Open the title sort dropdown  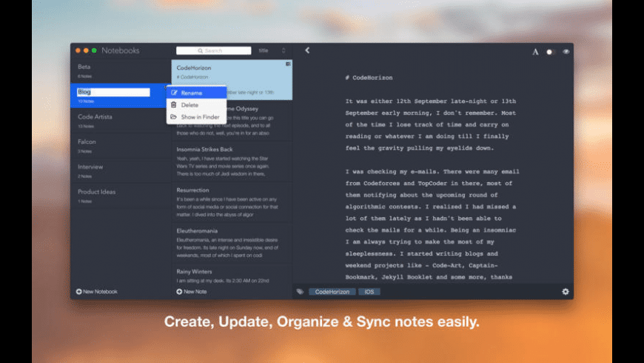click(264, 50)
